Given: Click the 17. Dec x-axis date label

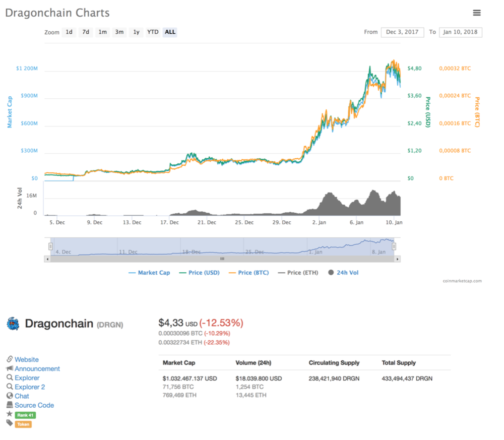Looking at the screenshot, I should 170,222.
